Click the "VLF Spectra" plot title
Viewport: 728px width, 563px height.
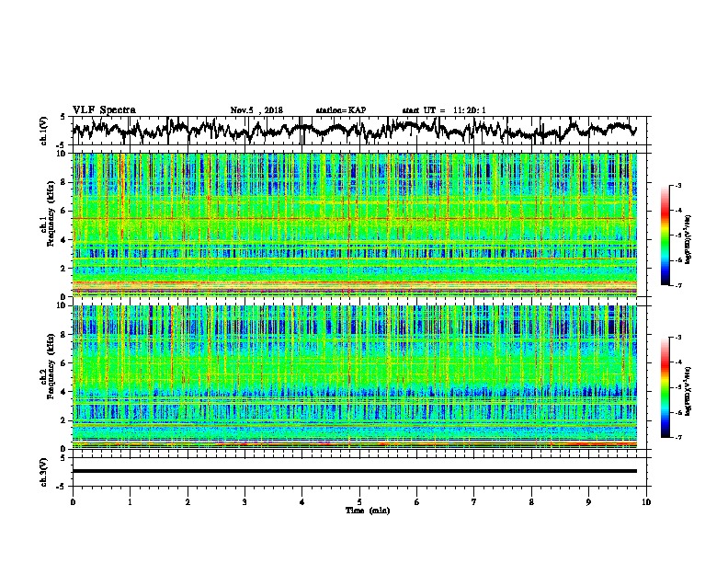104,109
